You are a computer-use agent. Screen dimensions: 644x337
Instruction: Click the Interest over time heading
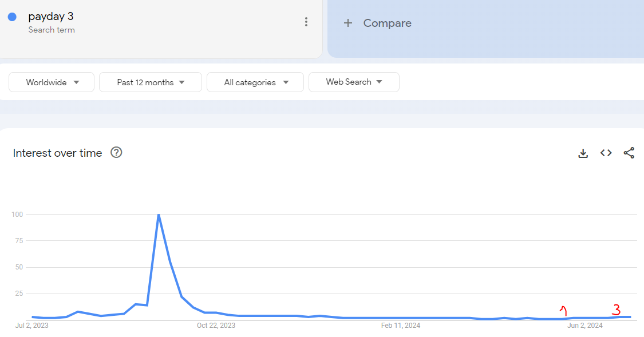point(57,153)
